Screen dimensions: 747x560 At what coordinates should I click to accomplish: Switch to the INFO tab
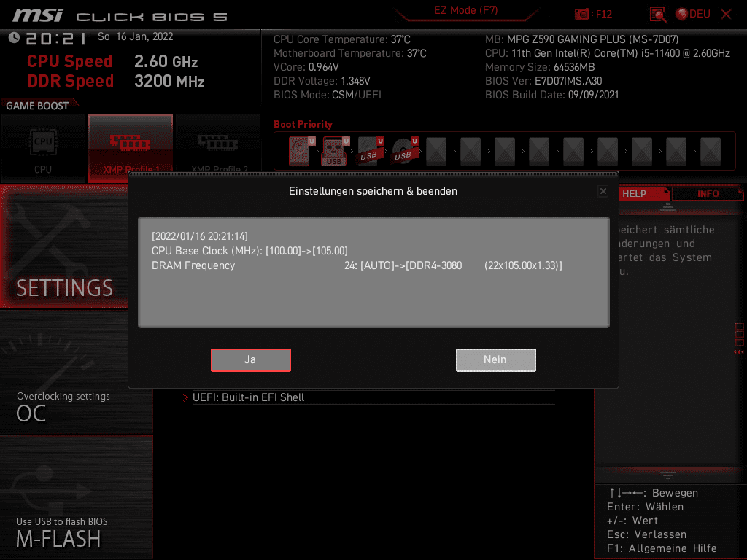(x=708, y=193)
